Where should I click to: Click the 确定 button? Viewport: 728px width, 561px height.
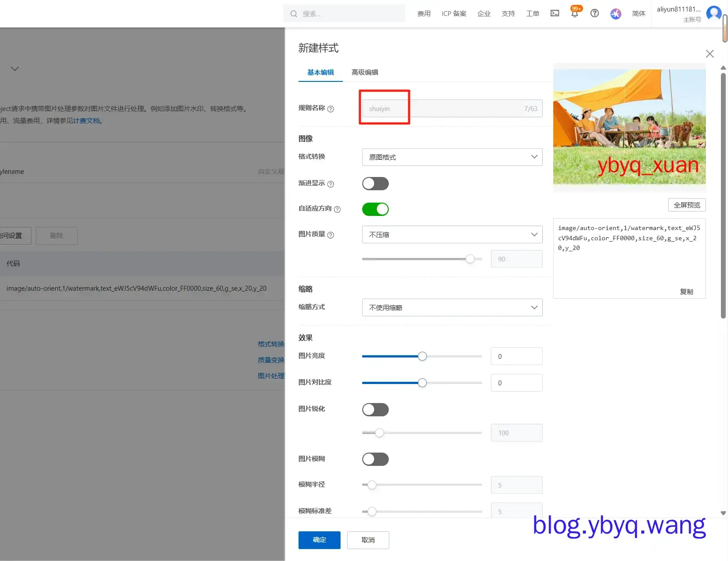319,540
